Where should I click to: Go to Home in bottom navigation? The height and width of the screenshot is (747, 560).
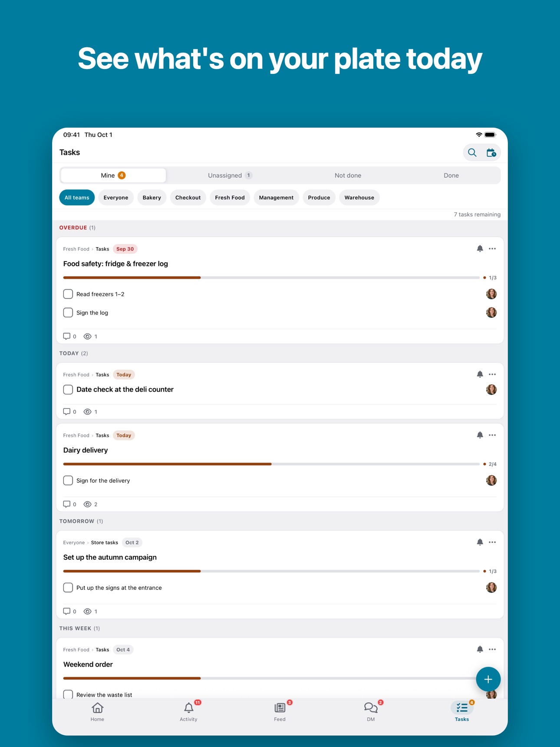pyautogui.click(x=97, y=712)
